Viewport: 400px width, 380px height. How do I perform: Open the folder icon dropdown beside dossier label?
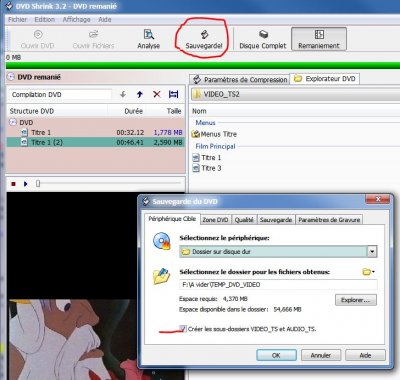[x=368, y=272]
